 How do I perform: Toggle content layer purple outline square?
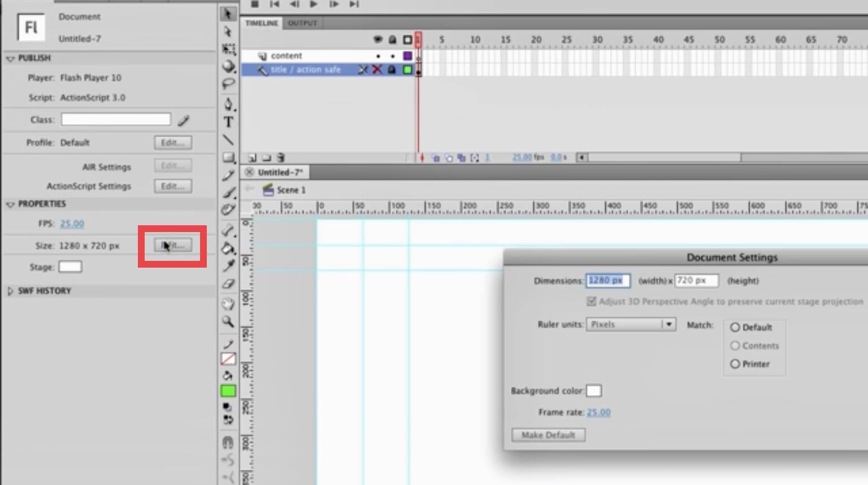[407, 56]
